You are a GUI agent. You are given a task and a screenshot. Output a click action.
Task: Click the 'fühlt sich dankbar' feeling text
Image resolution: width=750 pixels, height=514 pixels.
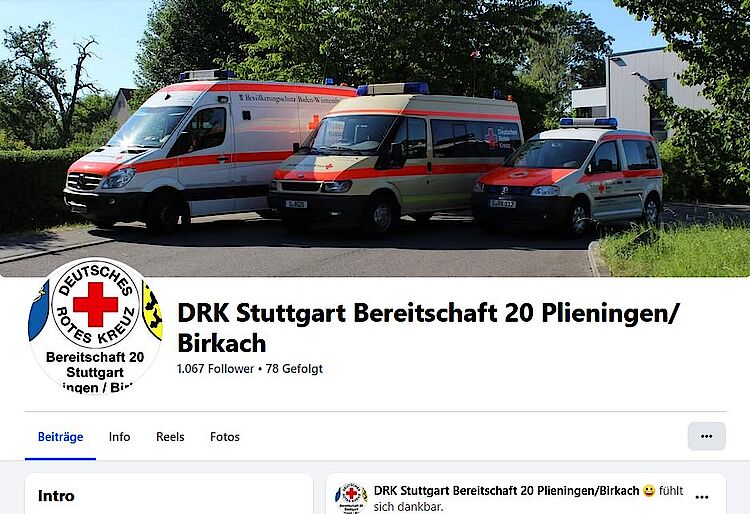pos(528,498)
